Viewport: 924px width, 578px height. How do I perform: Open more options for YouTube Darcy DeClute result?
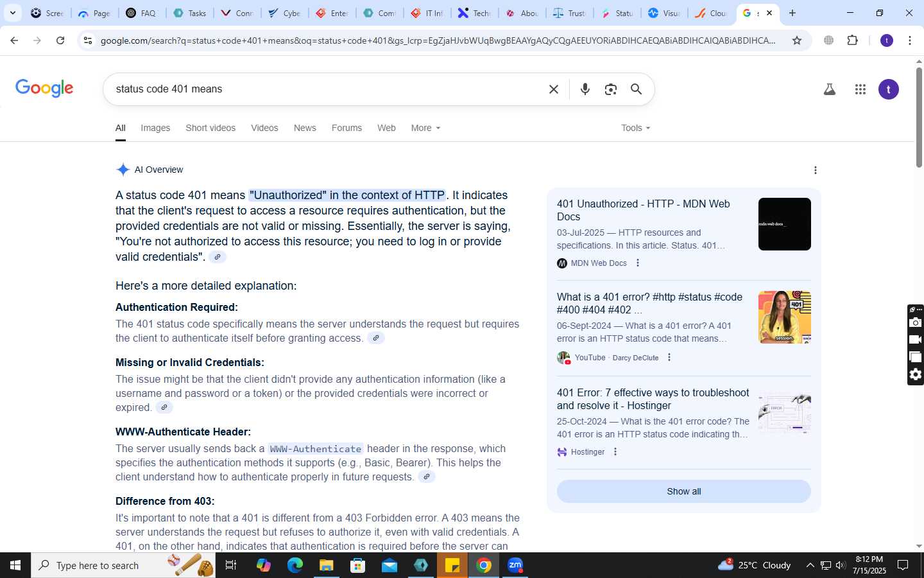(669, 357)
